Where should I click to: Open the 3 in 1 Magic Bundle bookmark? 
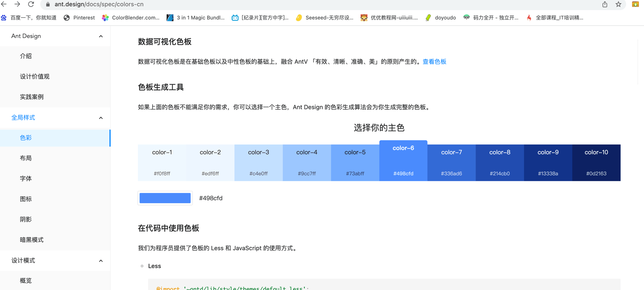(x=196, y=18)
